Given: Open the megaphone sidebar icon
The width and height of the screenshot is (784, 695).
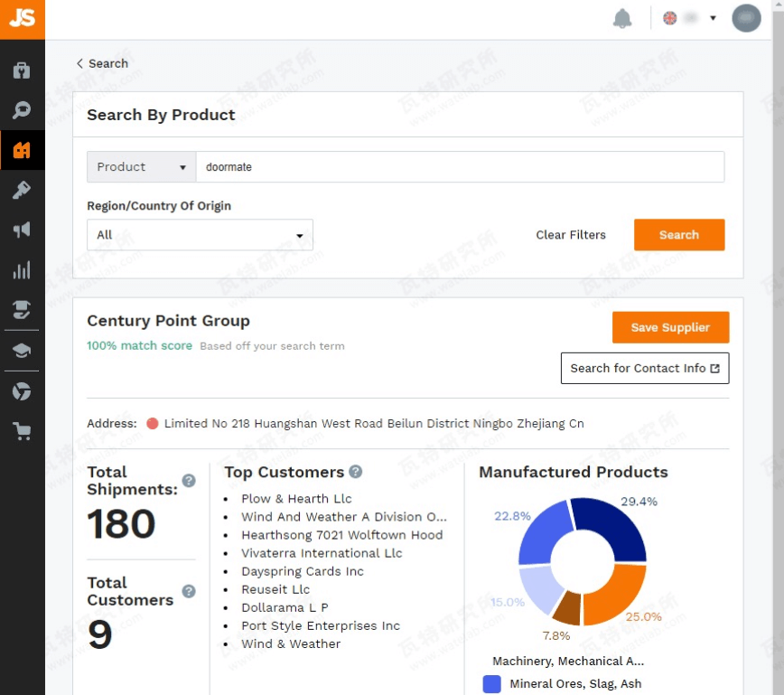Looking at the screenshot, I should coord(22,230).
